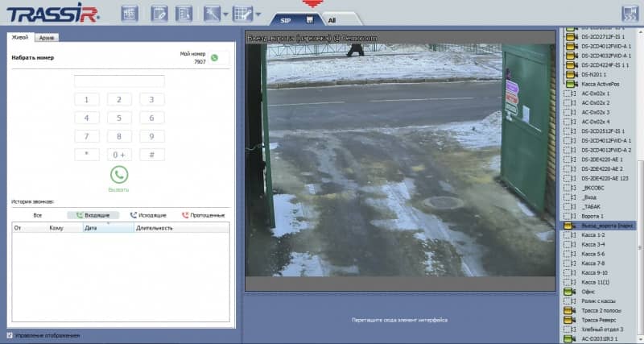Screen dimensions: 644x344
Task: Toggle the Управление отображением checkbox
Action: [x=10, y=335]
